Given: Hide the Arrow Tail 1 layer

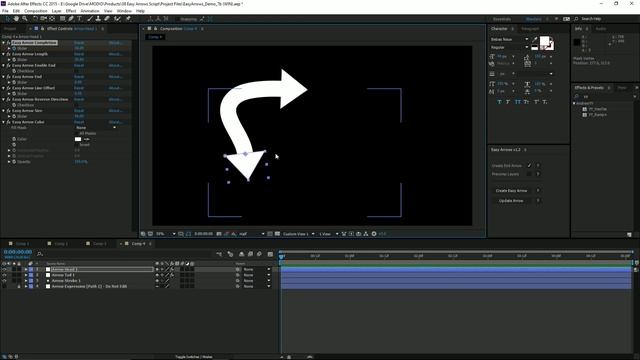Looking at the screenshot, I should pos(4,275).
